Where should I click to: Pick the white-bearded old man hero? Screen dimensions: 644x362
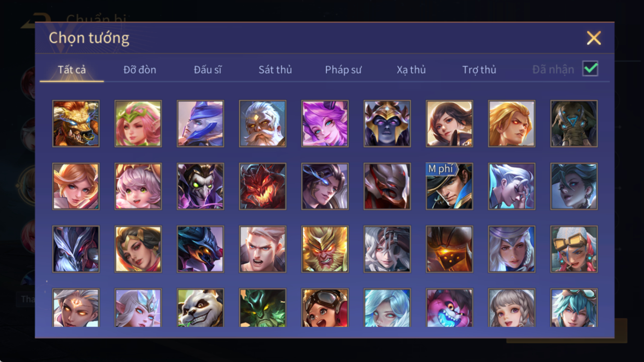coord(263,124)
